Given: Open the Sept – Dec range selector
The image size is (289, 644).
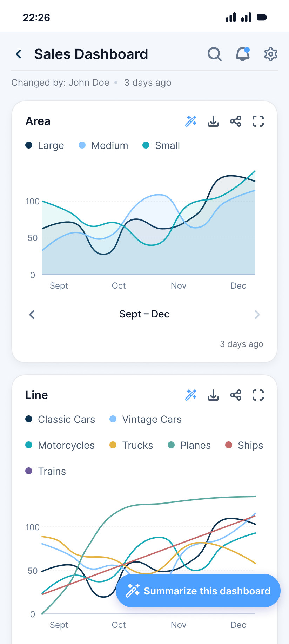Looking at the screenshot, I should [x=144, y=314].
